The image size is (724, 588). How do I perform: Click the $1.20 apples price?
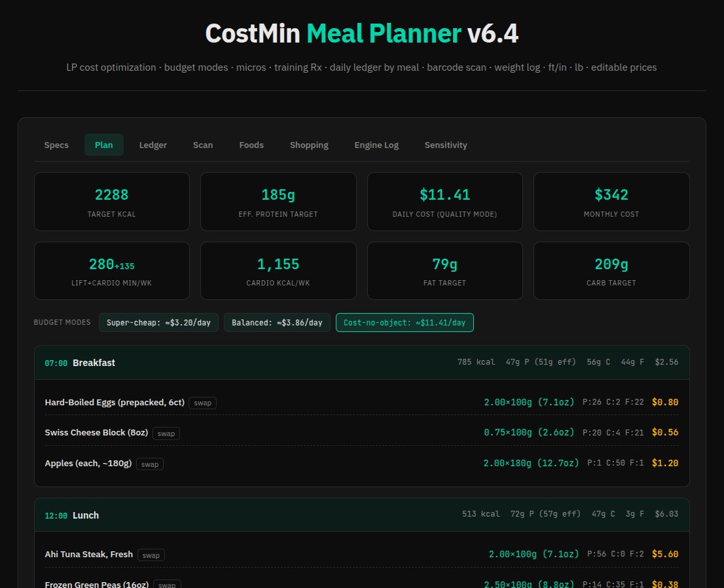(665, 463)
